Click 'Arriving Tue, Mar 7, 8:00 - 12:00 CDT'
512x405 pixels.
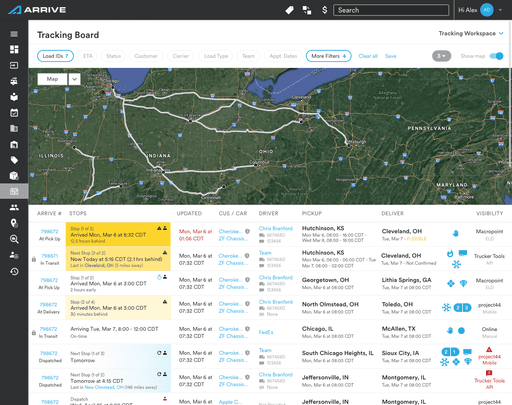pos(114,329)
